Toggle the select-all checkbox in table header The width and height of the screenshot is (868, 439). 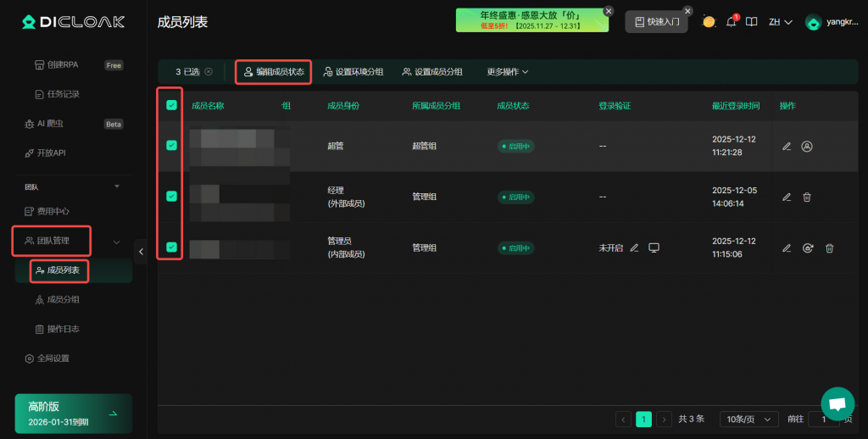[172, 106]
